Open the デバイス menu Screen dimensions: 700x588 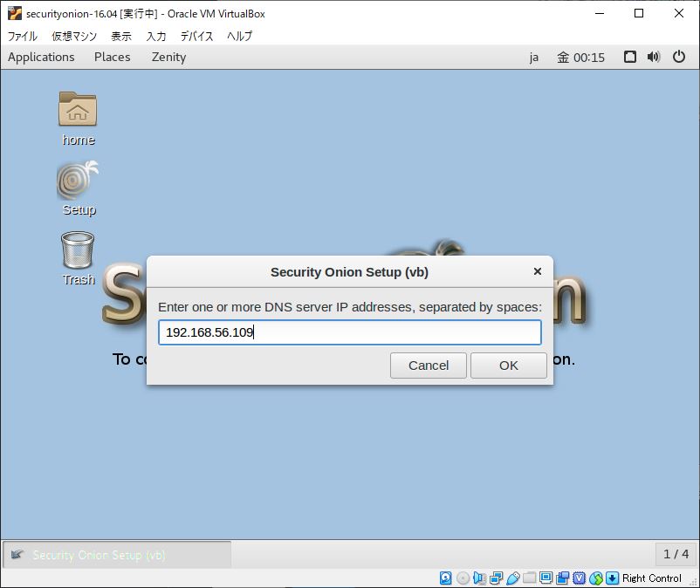[x=196, y=36]
